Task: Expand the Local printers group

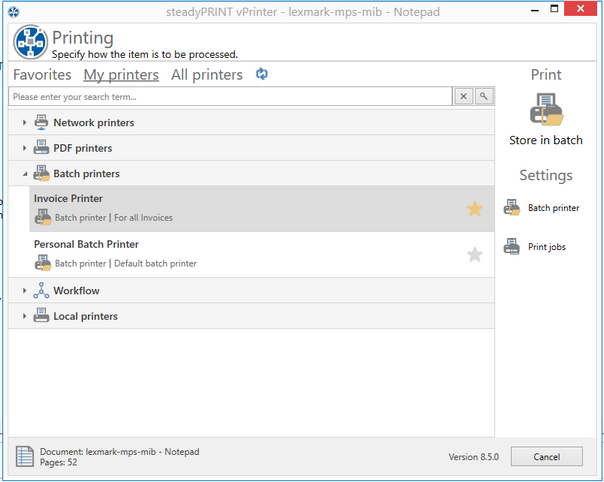Action: [24, 316]
